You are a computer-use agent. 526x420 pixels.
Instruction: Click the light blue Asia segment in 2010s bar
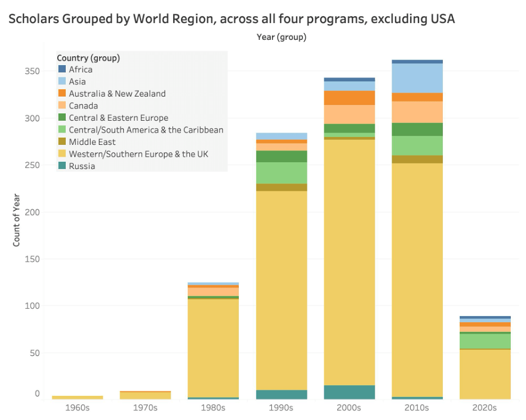[417, 78]
